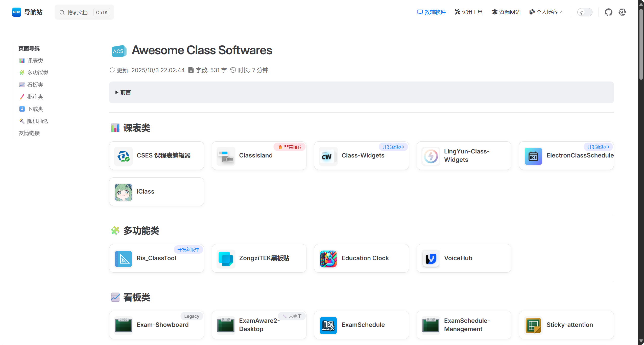644x345 pixels.
Task: Click the ElectronClassSchedule ECS icon
Action: click(x=533, y=156)
